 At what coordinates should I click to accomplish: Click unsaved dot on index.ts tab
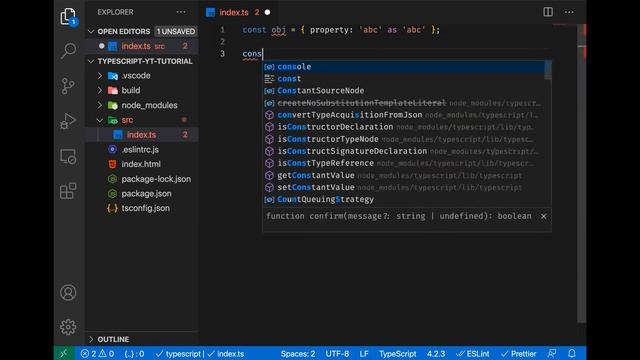(x=267, y=13)
